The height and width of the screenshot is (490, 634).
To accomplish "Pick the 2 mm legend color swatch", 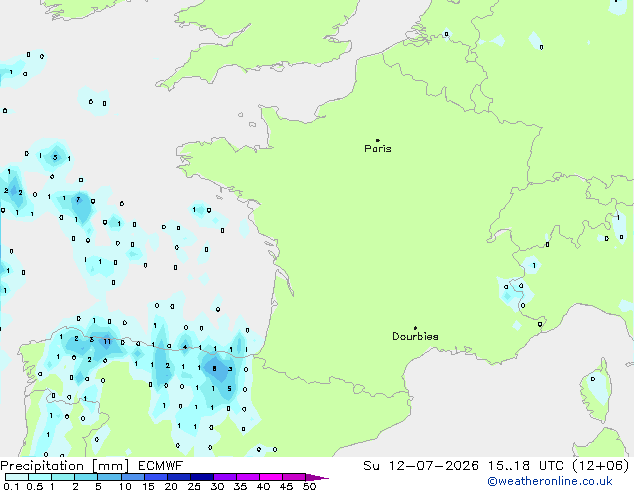I will (86, 477).
